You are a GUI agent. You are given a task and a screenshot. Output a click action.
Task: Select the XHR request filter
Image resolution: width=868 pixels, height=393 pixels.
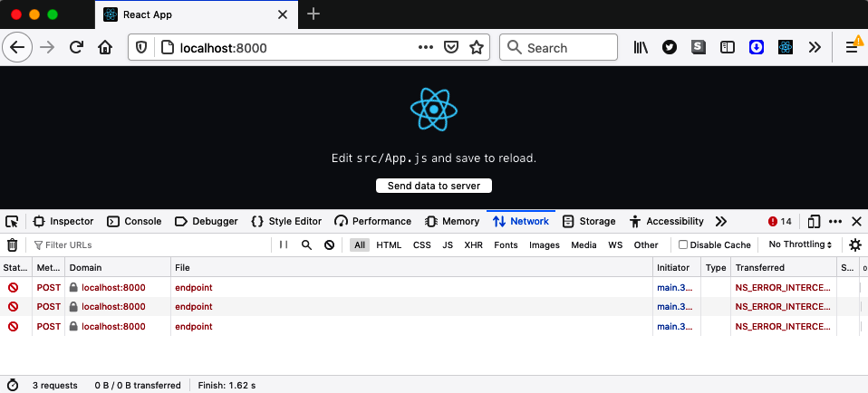coord(473,244)
